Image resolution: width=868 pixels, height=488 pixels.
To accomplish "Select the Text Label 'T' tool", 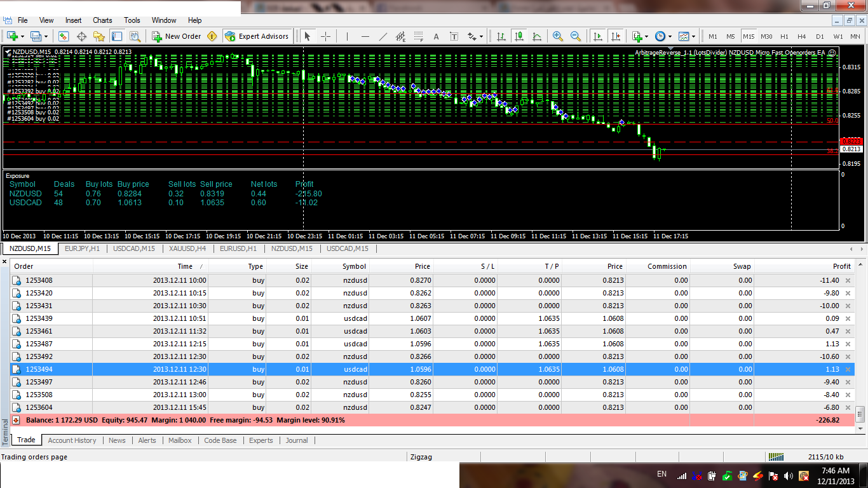I will coord(454,36).
